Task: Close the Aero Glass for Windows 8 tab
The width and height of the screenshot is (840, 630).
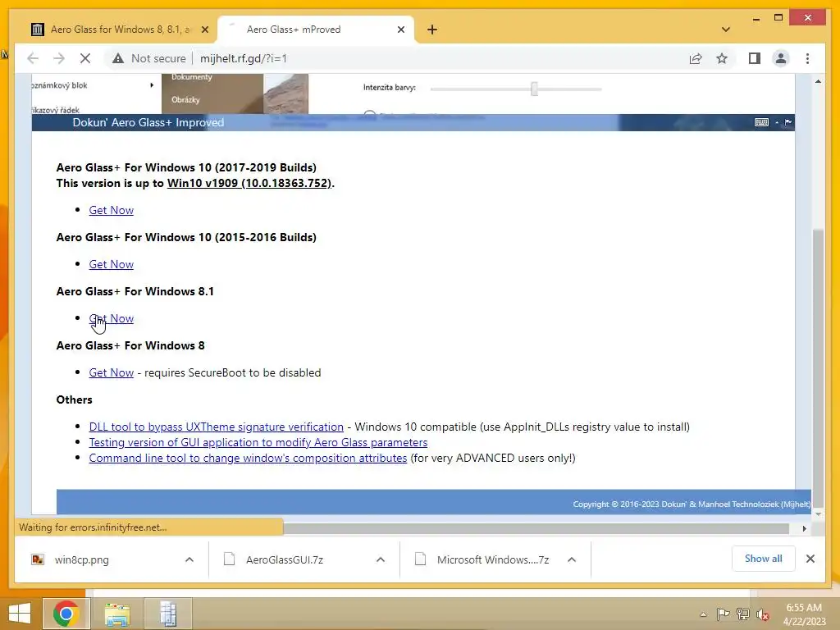Action: 204,30
